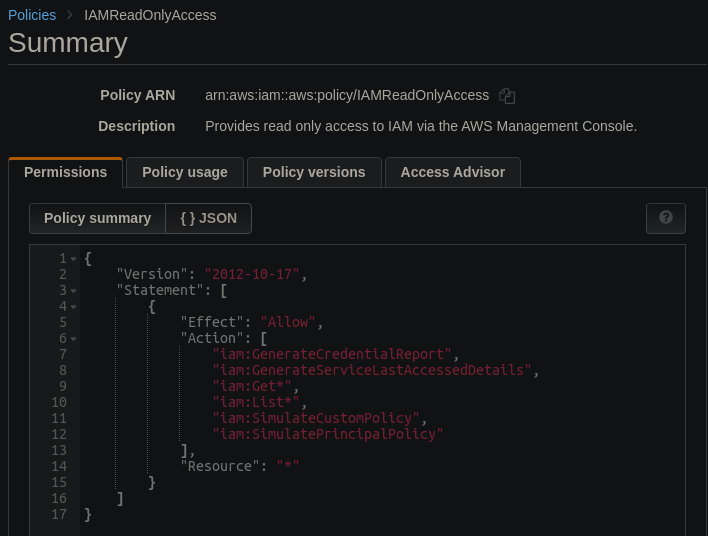Click the "iam:Get*" action line

pos(252,386)
